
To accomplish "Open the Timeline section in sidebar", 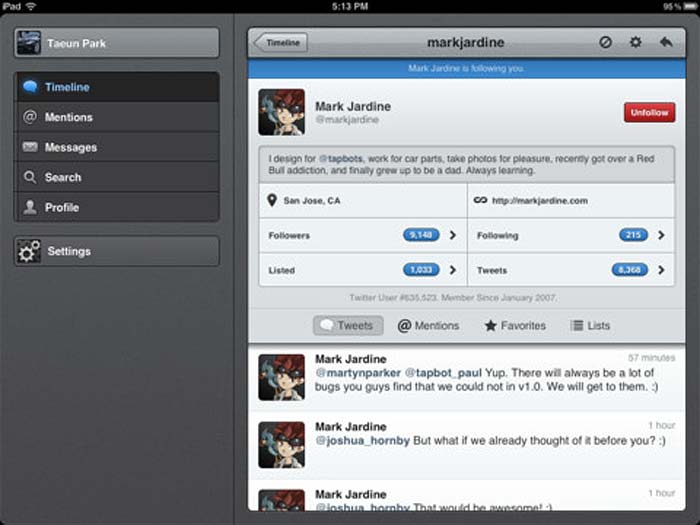I will pos(117,87).
